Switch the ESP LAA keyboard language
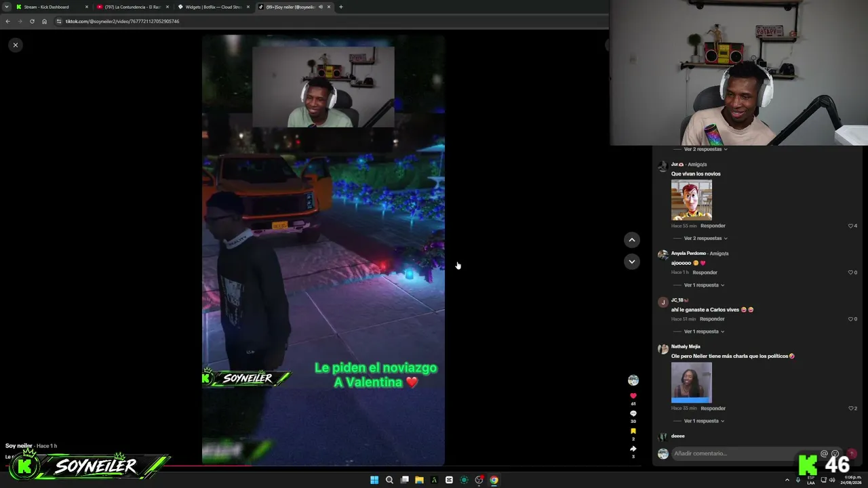 click(x=811, y=480)
